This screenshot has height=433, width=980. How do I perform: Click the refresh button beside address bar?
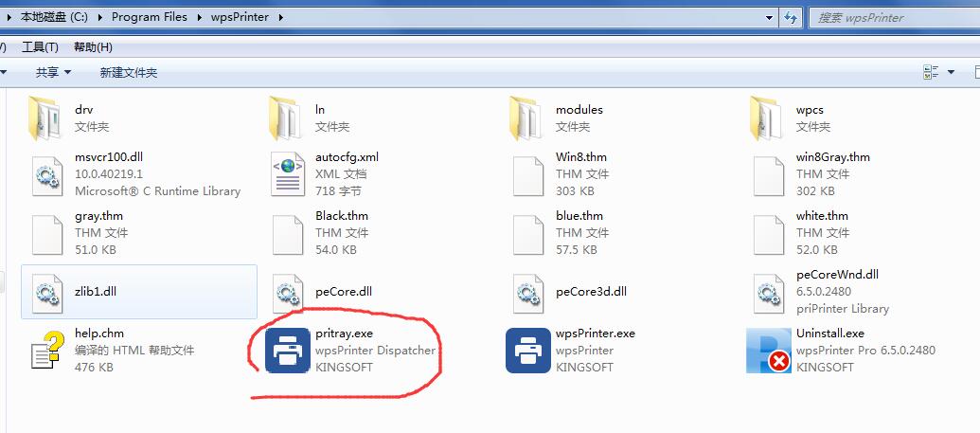pos(791,17)
